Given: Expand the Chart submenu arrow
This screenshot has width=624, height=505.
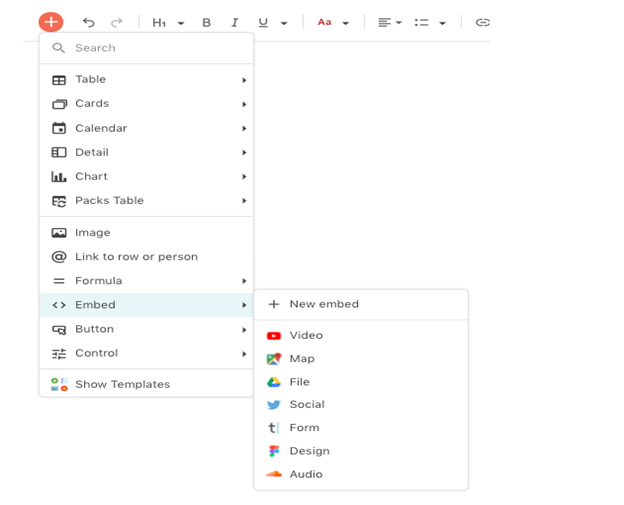Looking at the screenshot, I should [x=244, y=177].
